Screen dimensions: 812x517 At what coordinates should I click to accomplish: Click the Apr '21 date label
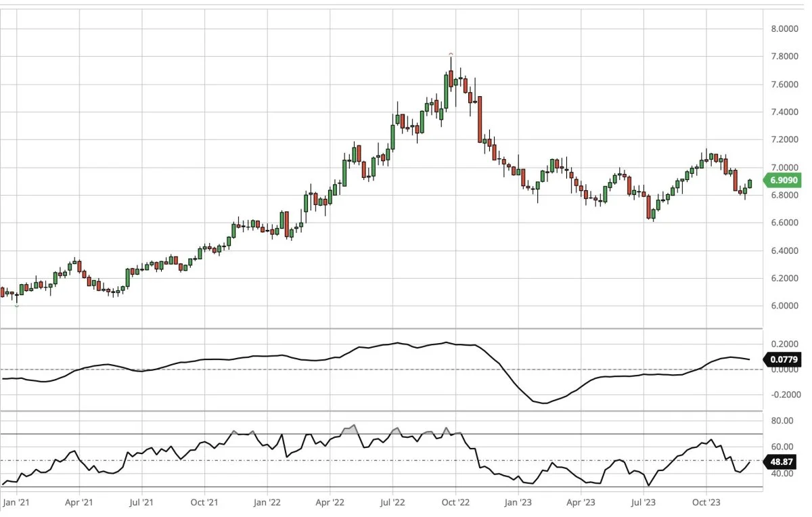79,503
